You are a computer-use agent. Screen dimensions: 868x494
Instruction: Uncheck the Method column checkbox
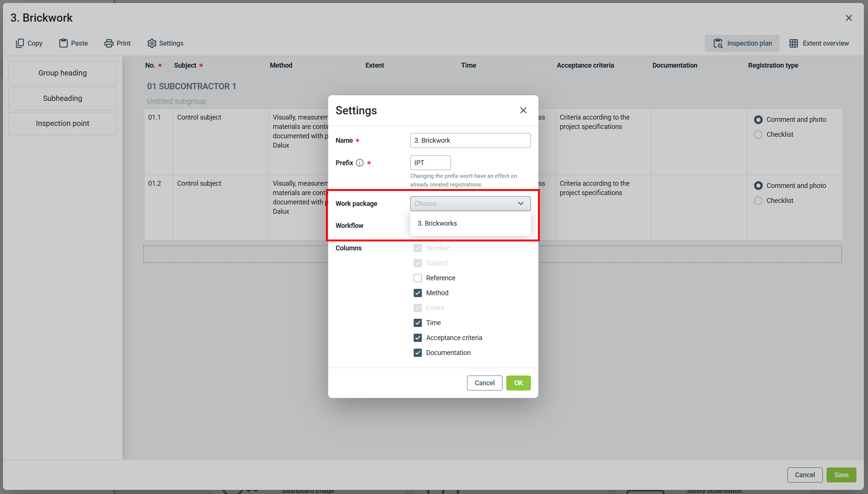(x=418, y=293)
